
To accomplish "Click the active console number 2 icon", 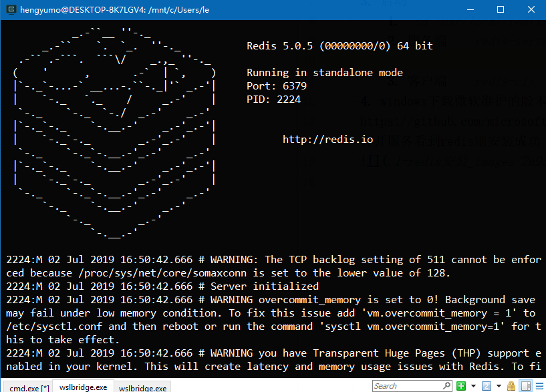I will pos(487,386).
